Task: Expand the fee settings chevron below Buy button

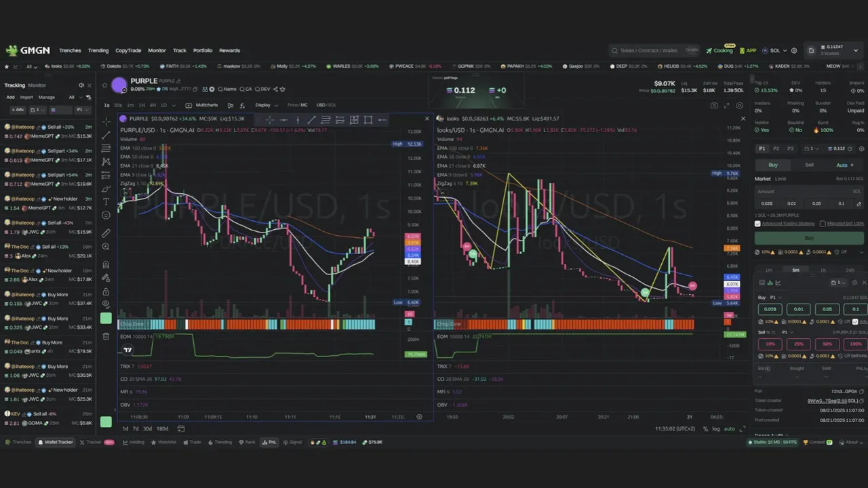Action: click(861, 251)
